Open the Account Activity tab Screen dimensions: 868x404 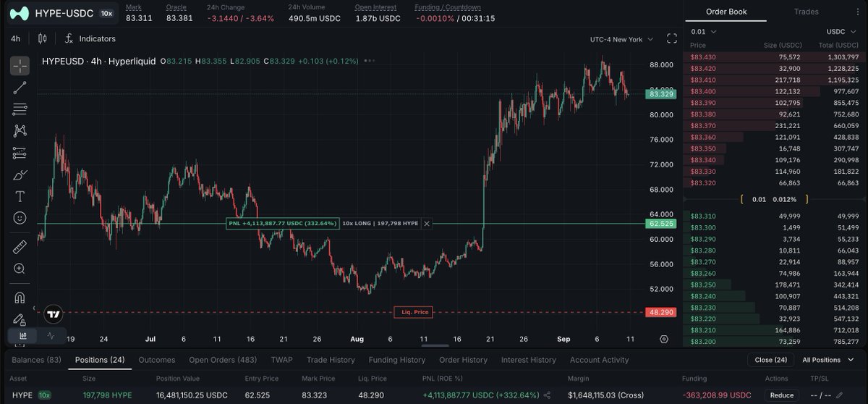point(599,360)
